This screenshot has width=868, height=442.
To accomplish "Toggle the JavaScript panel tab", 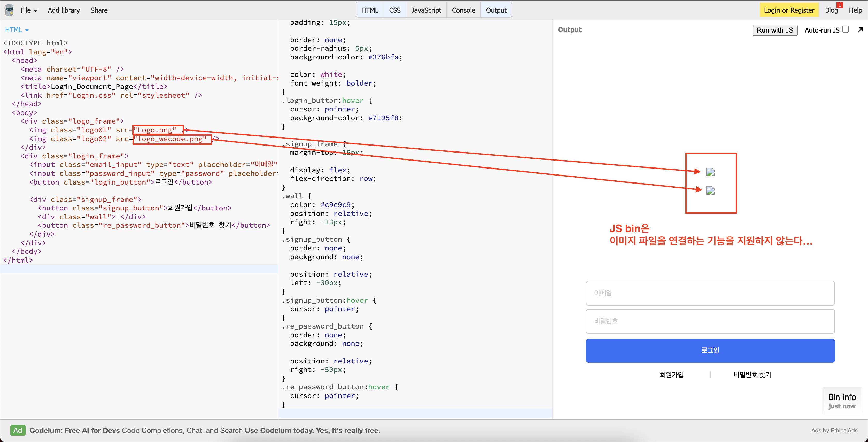I will (x=426, y=10).
